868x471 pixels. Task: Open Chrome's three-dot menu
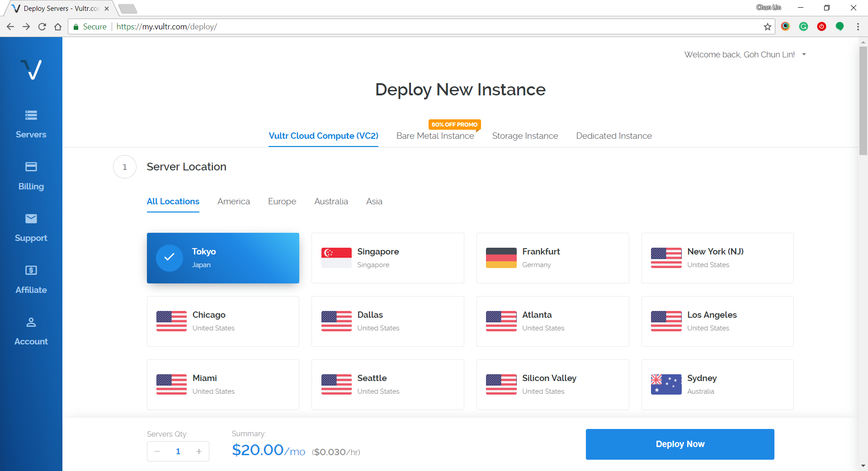pyautogui.click(x=858, y=27)
